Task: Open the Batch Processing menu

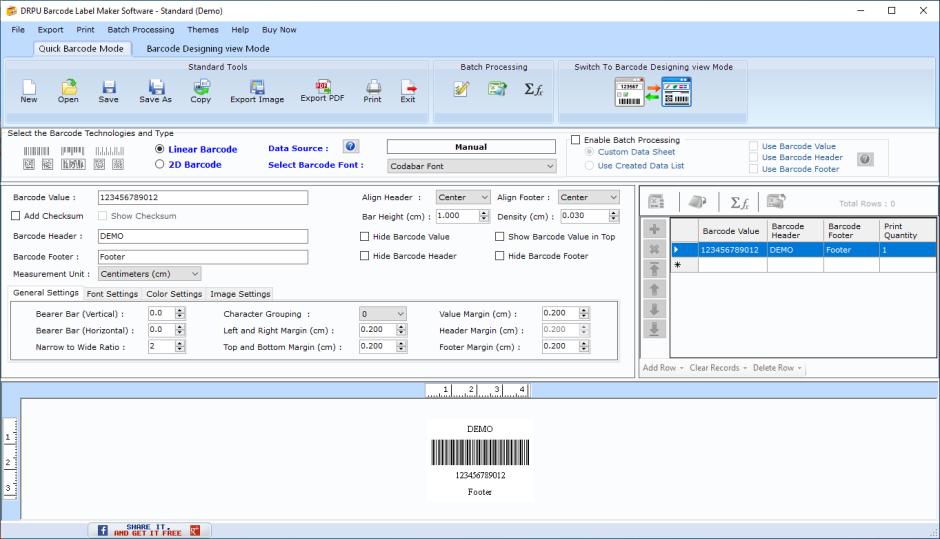Action: point(141,29)
